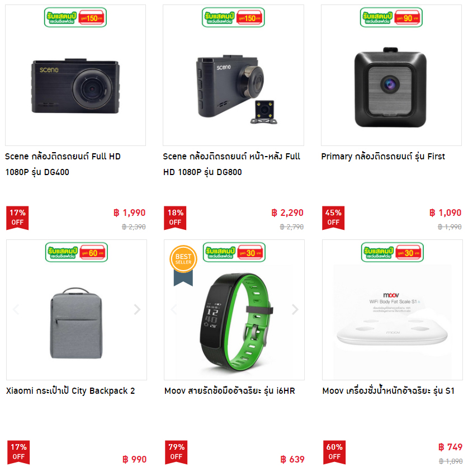Screen dimensions: 468x476
Task: Click the 45% OFF tag for Primary camera
Action: point(333,218)
